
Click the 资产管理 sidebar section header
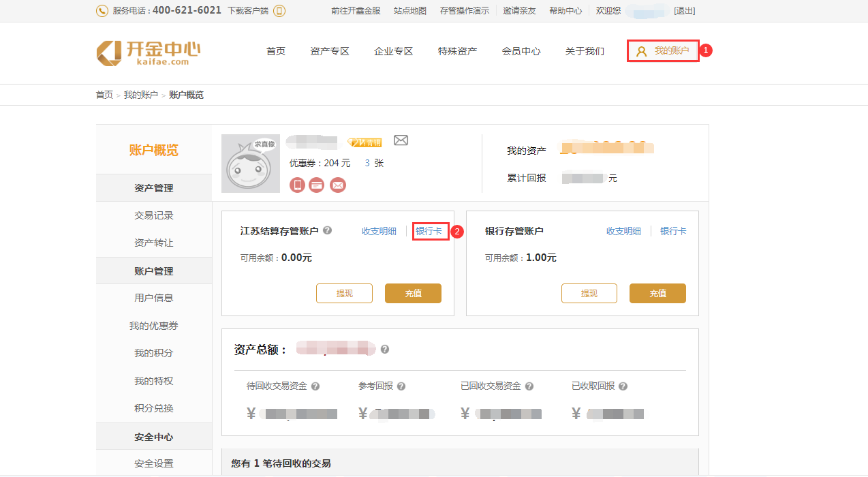click(154, 188)
